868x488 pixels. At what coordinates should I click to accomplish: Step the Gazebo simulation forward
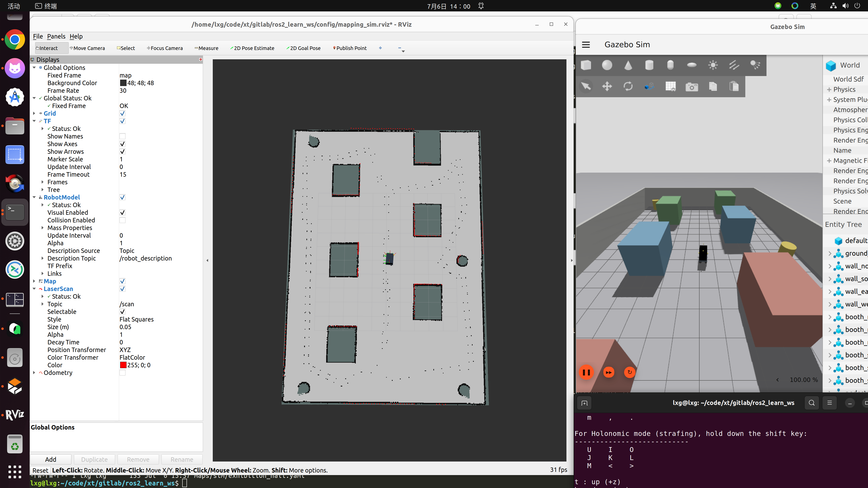tap(609, 372)
